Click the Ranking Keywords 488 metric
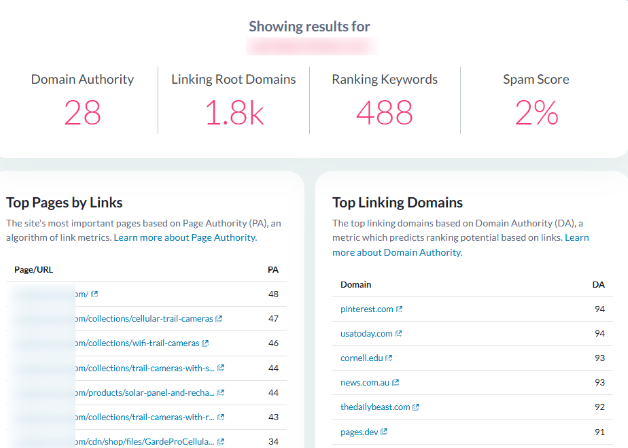Image resolution: width=628 pixels, height=448 pixels. [x=384, y=113]
